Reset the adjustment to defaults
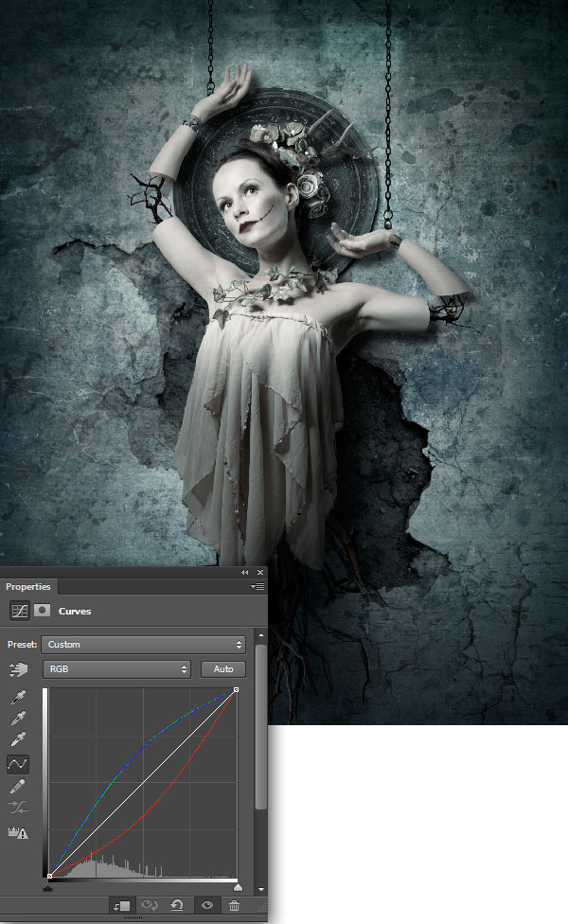 (177, 905)
